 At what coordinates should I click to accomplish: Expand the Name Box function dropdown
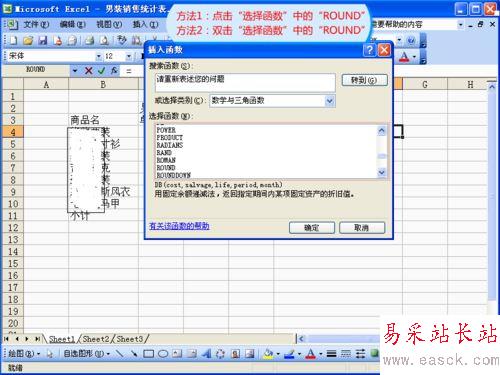(75, 71)
